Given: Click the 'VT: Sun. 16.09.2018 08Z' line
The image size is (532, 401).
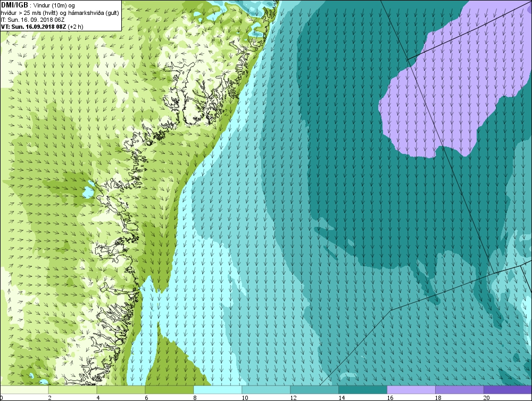Looking at the screenshot, I should point(34,27).
